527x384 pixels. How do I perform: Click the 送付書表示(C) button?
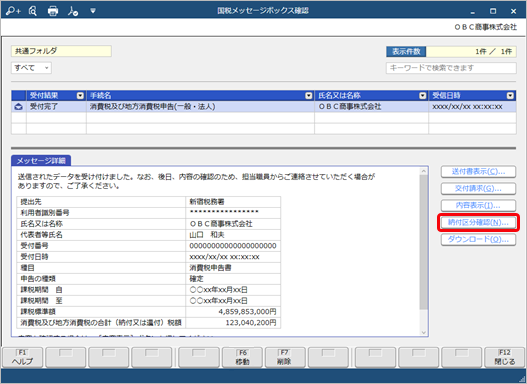click(478, 172)
